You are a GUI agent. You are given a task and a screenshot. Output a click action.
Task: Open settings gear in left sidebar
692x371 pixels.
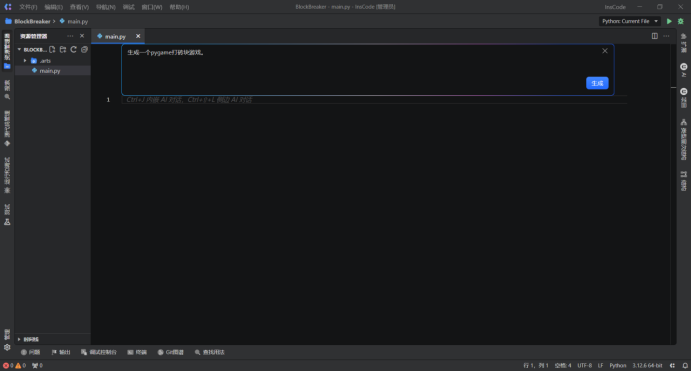[7, 347]
